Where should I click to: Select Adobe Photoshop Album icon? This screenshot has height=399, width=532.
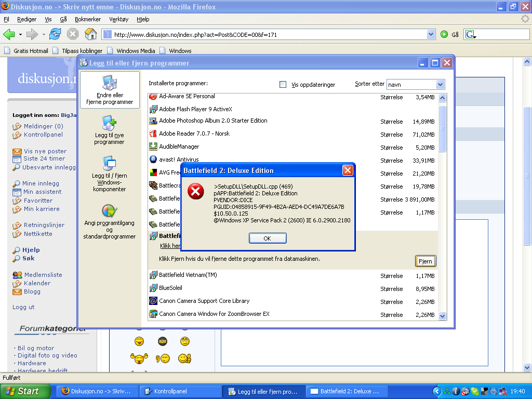[x=153, y=121]
